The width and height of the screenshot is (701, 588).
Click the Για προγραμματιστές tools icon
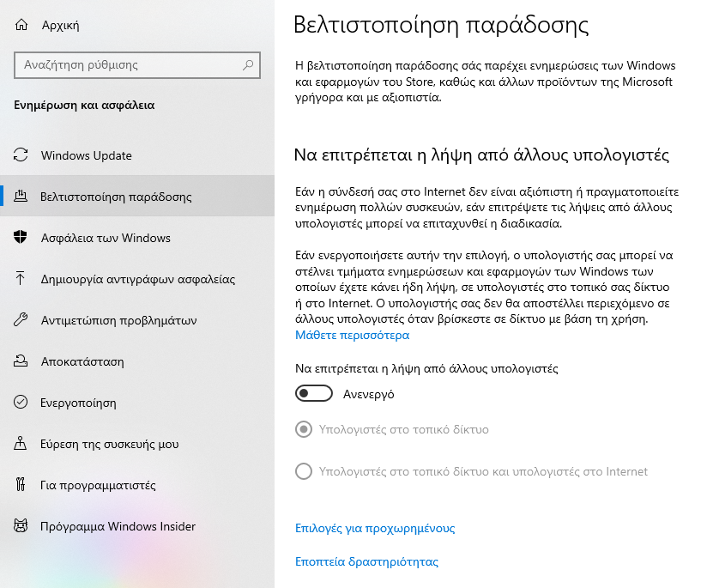pos(21,485)
